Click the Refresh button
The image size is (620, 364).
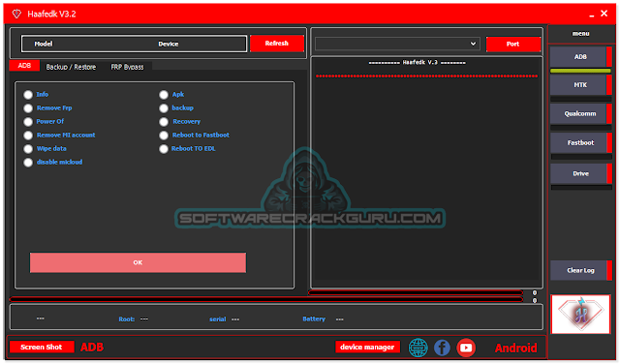(x=277, y=44)
